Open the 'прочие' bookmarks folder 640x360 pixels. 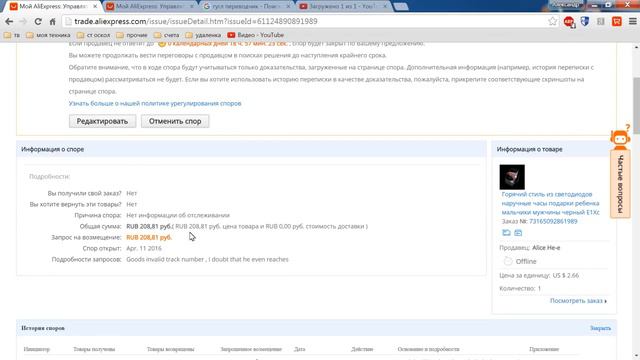tap(132, 35)
